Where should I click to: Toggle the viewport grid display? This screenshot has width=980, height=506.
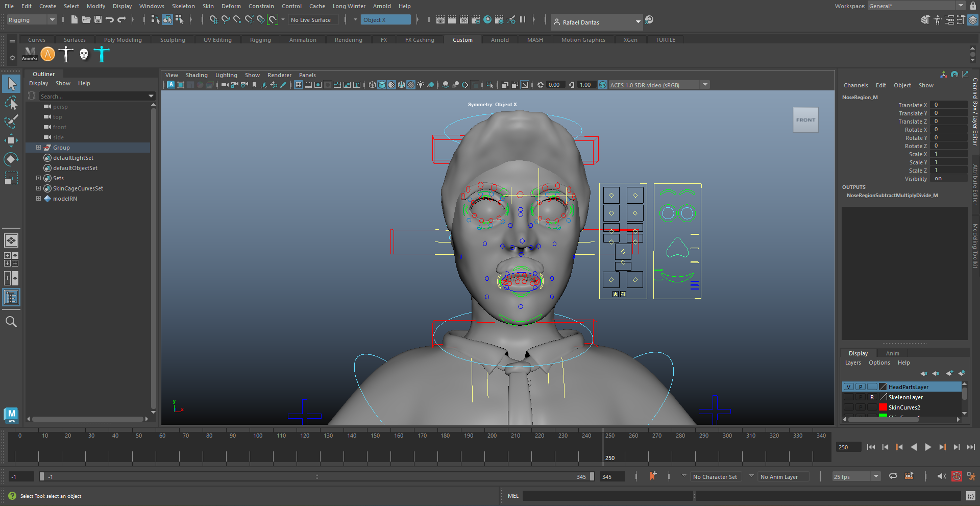299,85
